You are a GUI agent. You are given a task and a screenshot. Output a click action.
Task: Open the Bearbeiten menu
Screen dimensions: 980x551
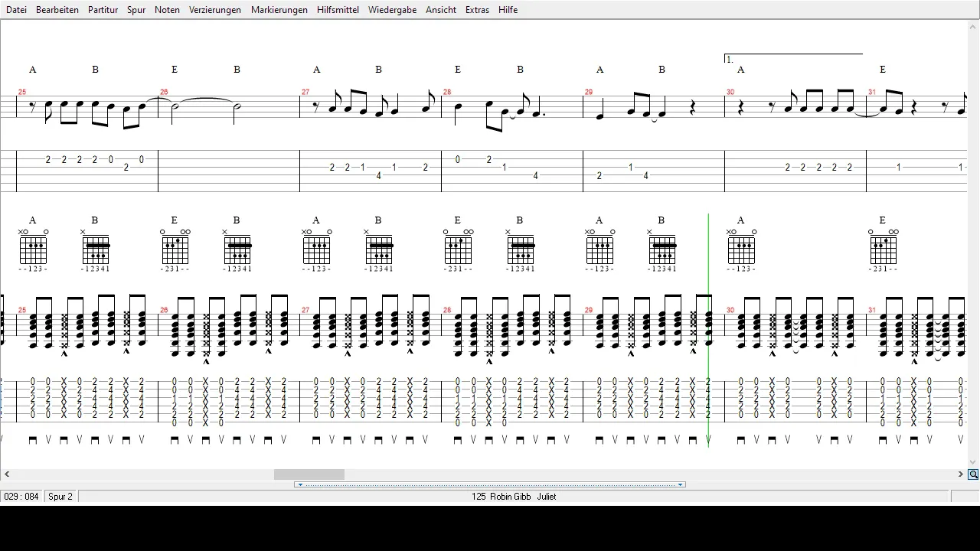[57, 10]
